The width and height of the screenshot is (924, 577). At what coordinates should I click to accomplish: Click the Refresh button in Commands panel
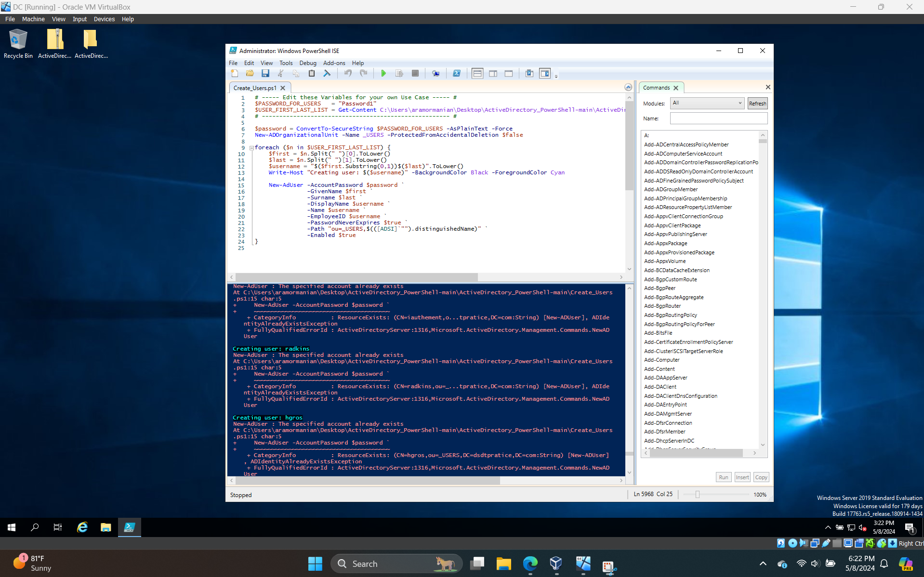point(757,104)
